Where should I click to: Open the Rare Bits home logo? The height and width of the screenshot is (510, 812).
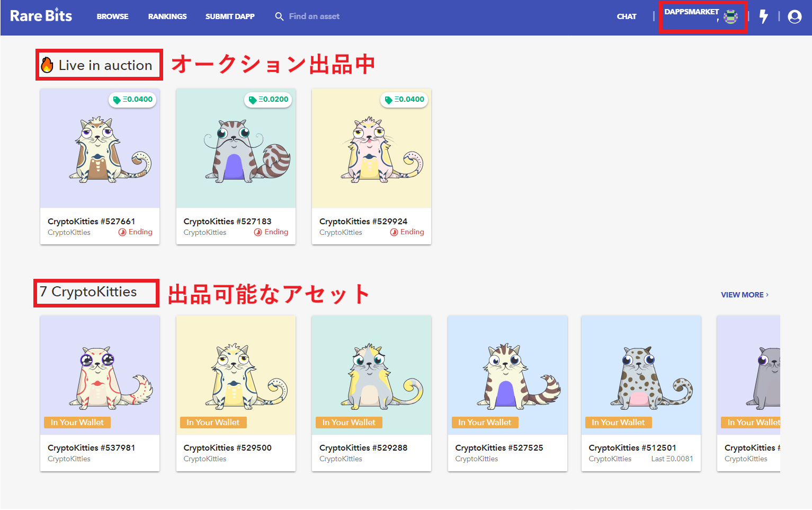41,16
